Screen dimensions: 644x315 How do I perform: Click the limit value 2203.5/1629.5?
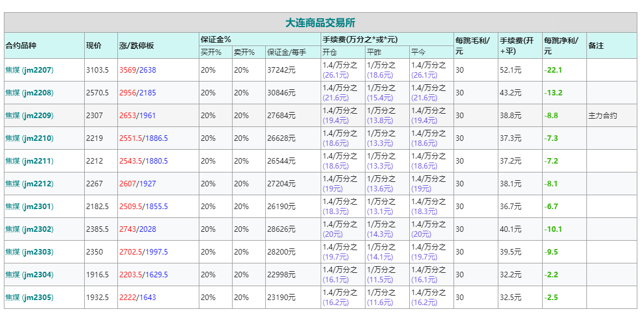(143, 275)
